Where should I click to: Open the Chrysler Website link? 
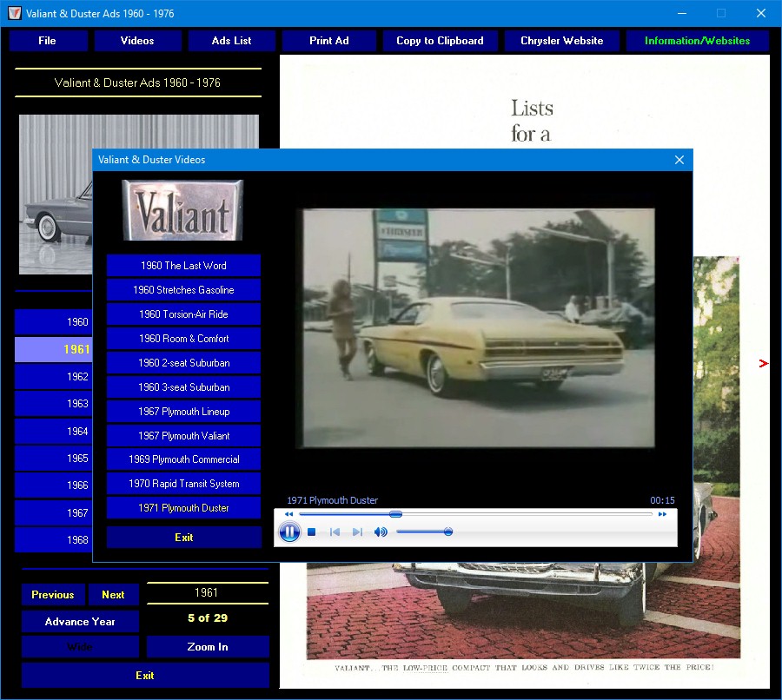562,41
